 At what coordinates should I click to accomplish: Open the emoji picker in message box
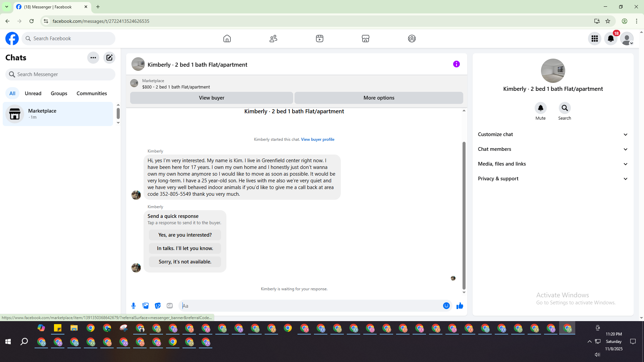coord(446,306)
